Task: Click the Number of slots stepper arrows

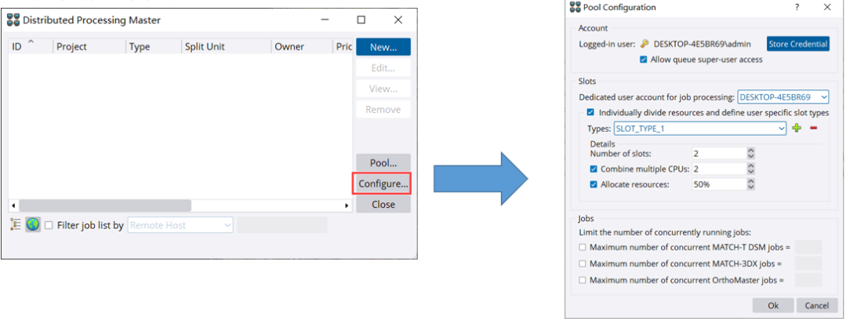Action: [750, 153]
